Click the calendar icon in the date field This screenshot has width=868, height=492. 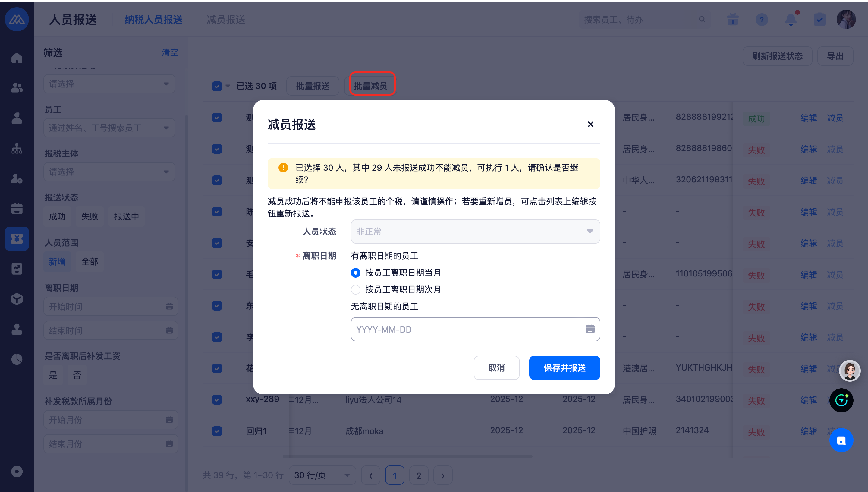click(x=590, y=329)
